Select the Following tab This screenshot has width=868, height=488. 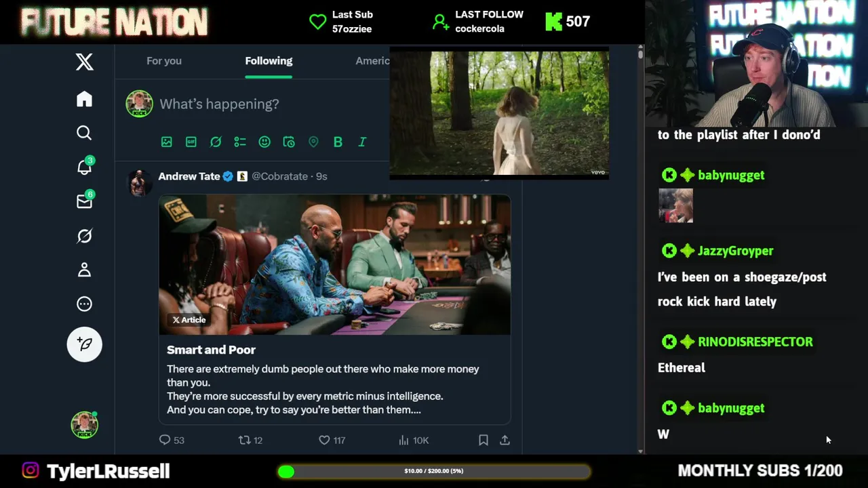coord(269,60)
